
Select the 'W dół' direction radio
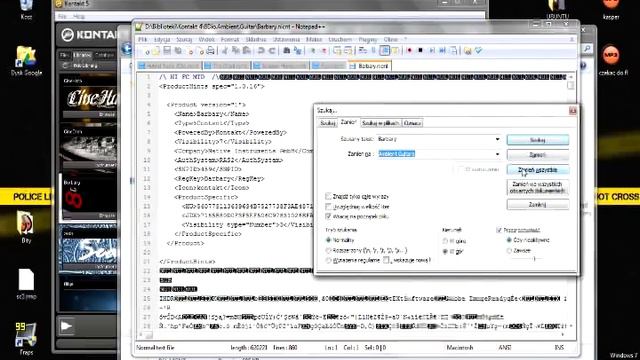pyautogui.click(x=445, y=251)
